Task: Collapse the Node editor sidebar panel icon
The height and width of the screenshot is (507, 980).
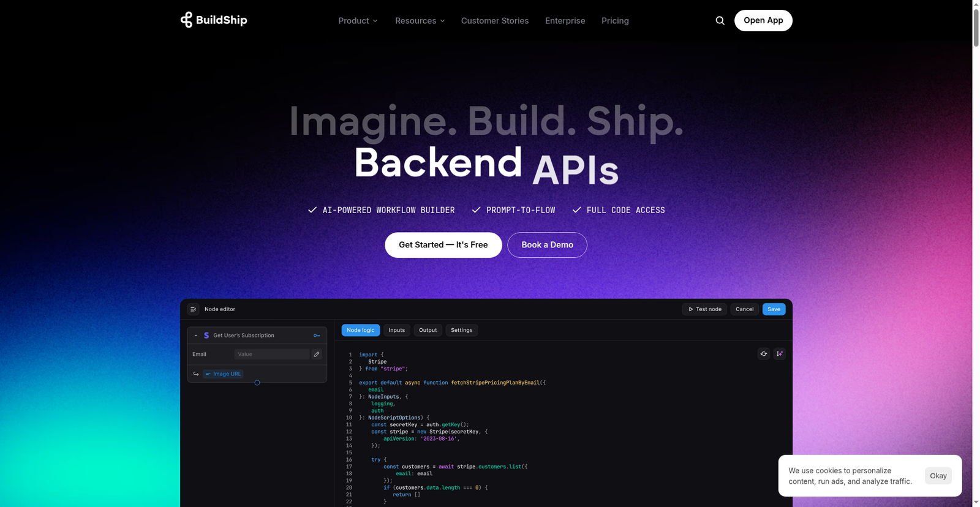Action: (x=193, y=309)
